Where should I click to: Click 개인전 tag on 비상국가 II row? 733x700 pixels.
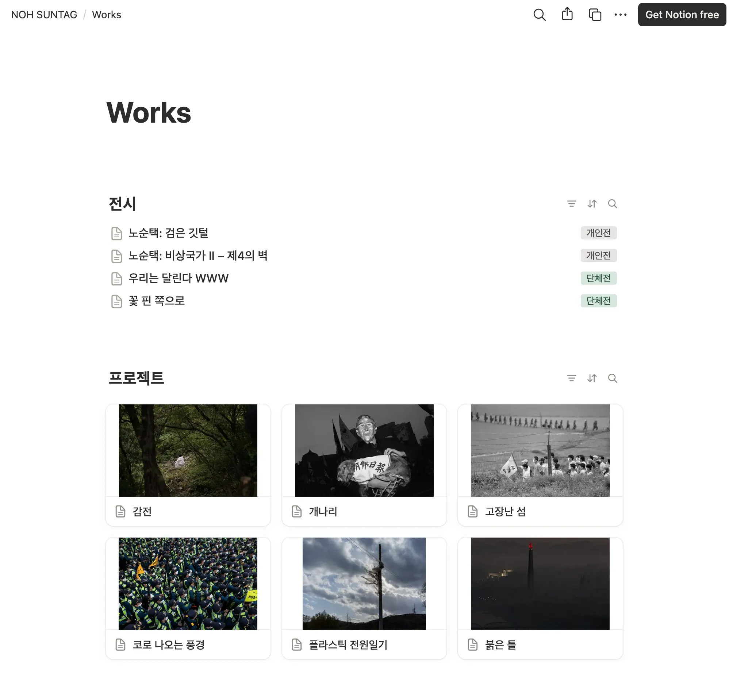point(598,255)
